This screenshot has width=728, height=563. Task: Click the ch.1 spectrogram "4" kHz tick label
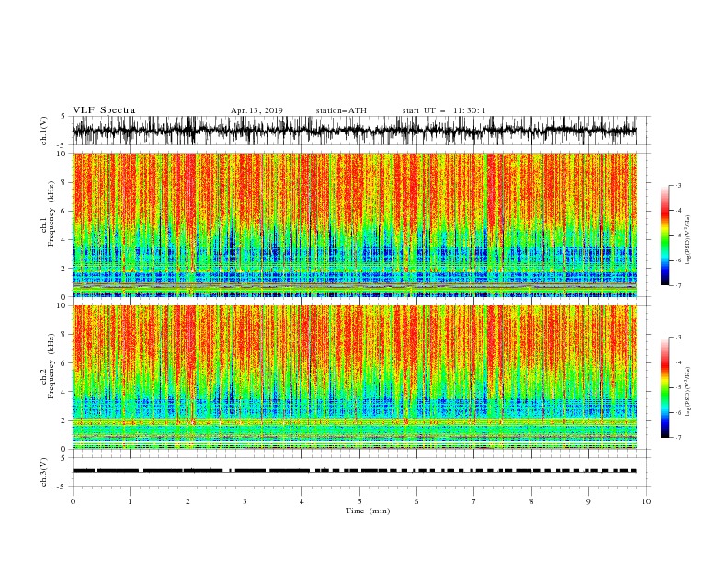tap(63, 240)
